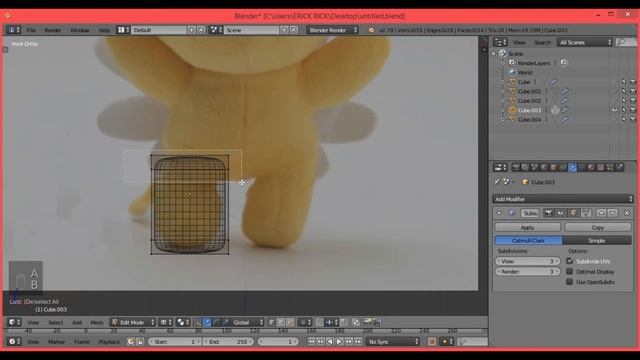Click the End frame 250 field

coord(228,342)
